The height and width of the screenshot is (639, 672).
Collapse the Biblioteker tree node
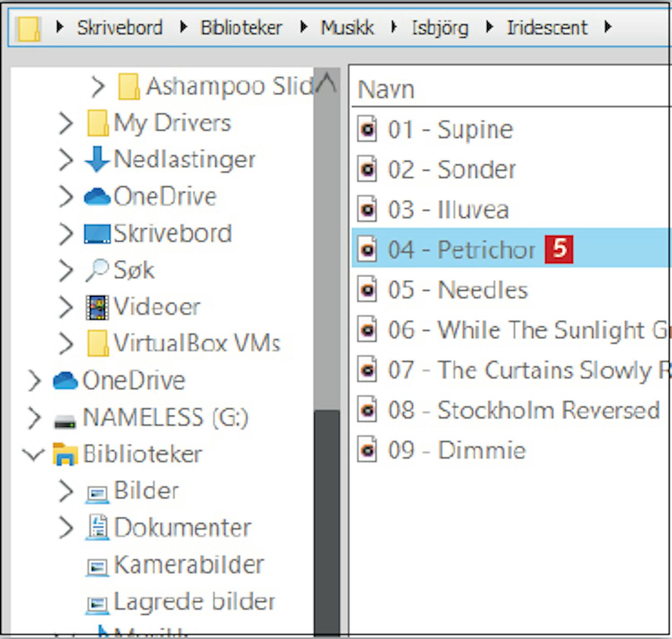[34, 454]
